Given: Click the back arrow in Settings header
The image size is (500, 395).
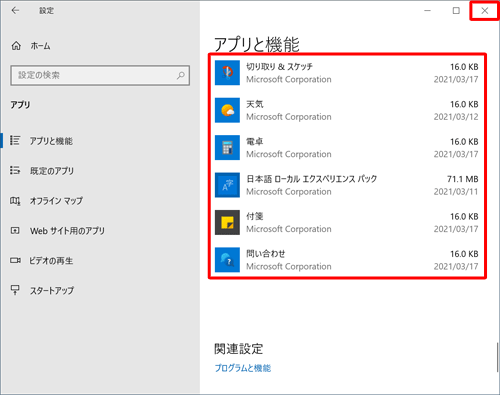Looking at the screenshot, I should [15, 11].
